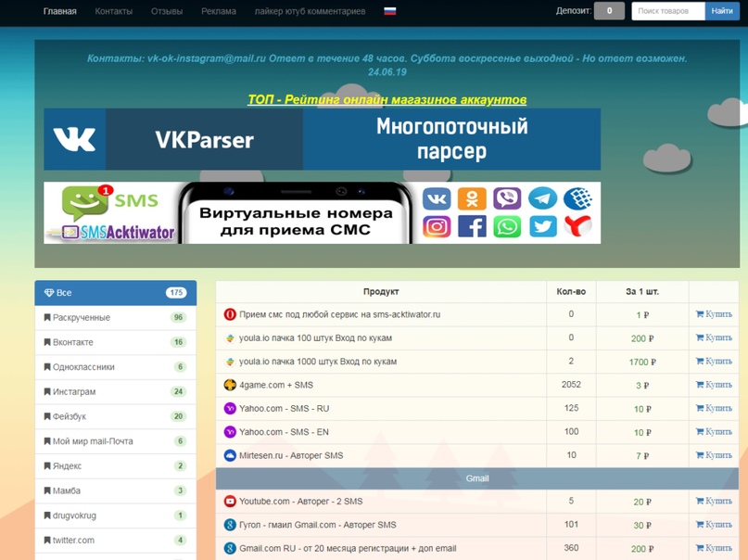
Task: Focus the Поиск товаров search field
Action: 668,11
